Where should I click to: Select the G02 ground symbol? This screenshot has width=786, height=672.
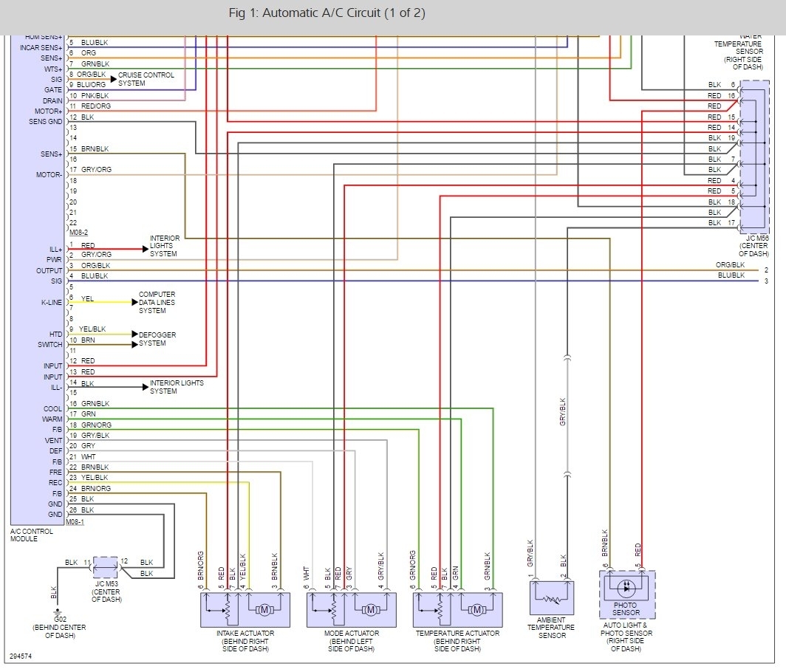(58, 611)
